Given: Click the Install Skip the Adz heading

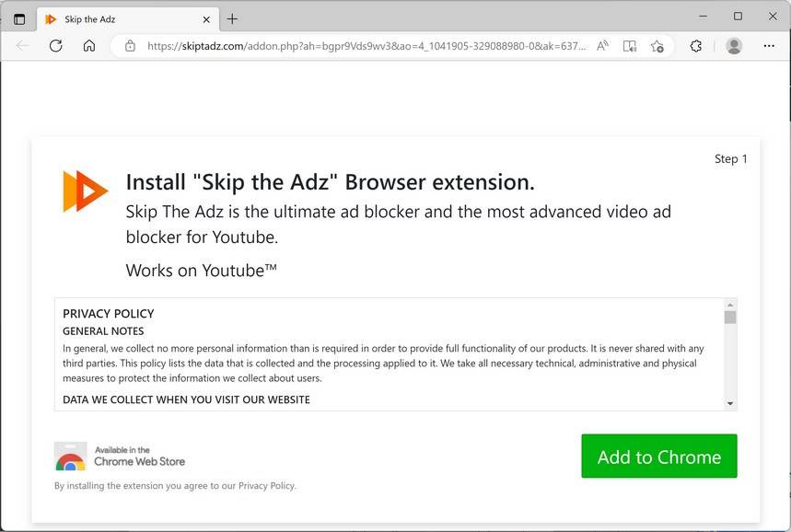Looking at the screenshot, I should 330,182.
